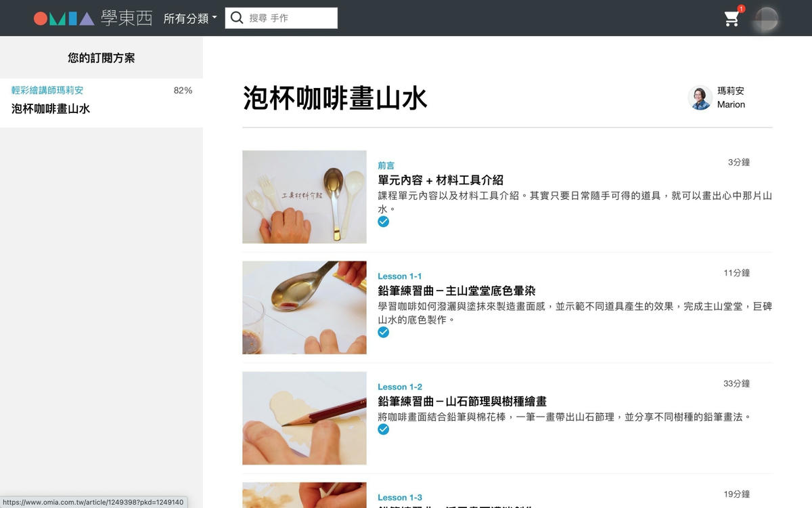Click 輕彩繪講師瑪莉安 instructor link in sidebar
The width and height of the screenshot is (812, 508).
point(47,90)
